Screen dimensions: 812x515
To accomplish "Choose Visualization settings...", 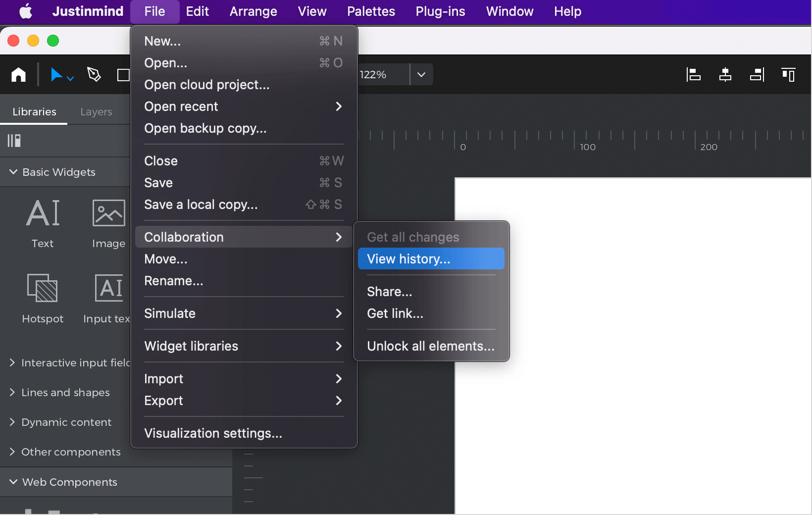I will click(x=244, y=433).
